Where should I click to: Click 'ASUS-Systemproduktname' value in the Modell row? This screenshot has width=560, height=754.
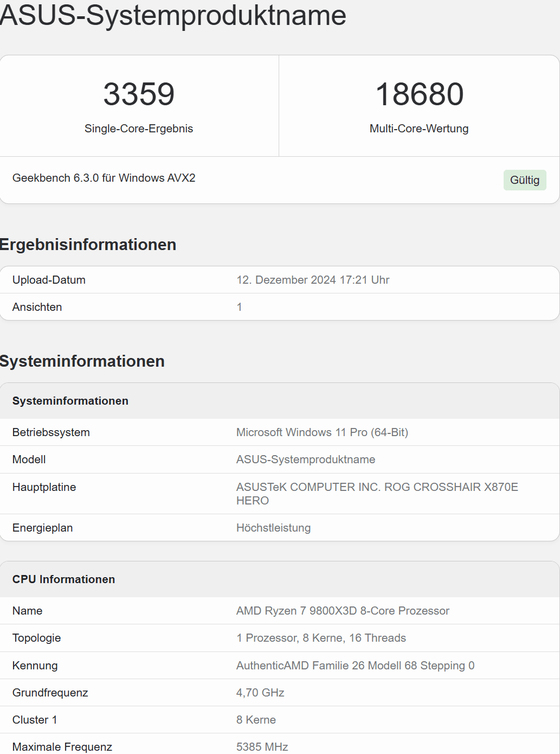pyautogui.click(x=306, y=459)
